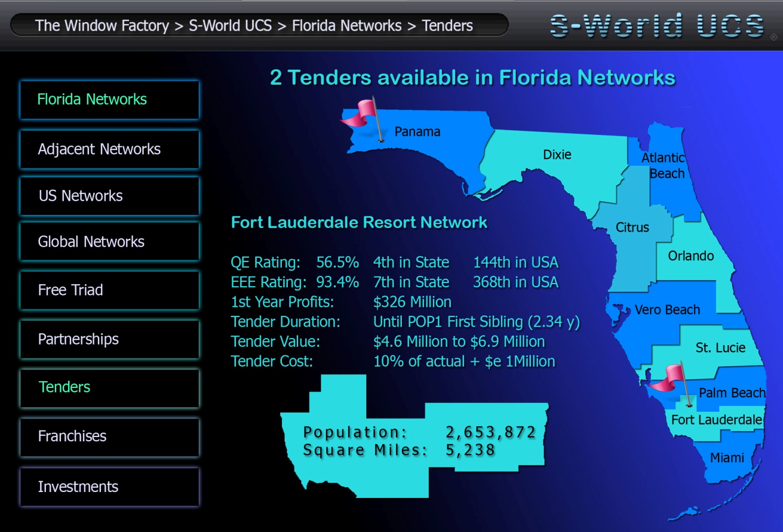Click the '1st Year Profits:' label
The height and width of the screenshot is (532, 783).
[282, 302]
